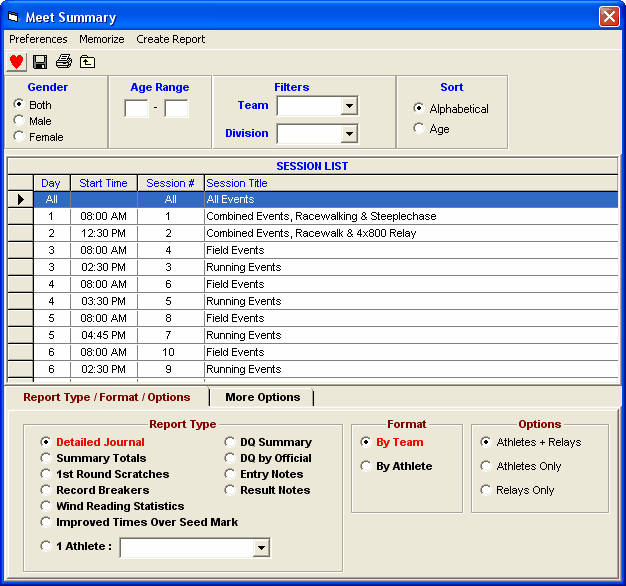This screenshot has width=626, height=586.
Task: Click the printer icon in toolbar
Action: (x=64, y=62)
